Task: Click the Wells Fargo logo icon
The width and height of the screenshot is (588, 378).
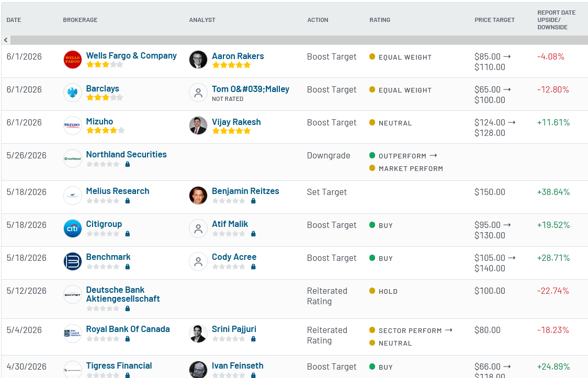Action: click(72, 60)
